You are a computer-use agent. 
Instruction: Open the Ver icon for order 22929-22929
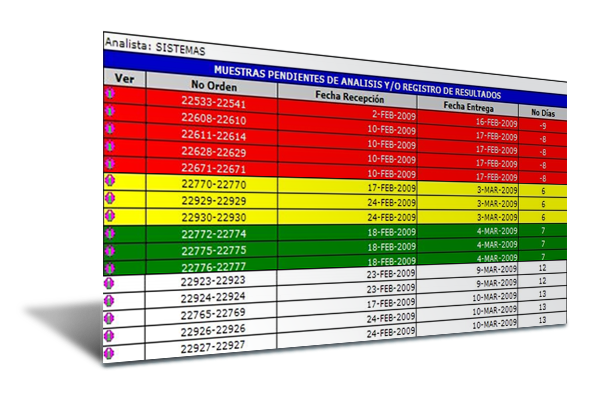tap(110, 198)
